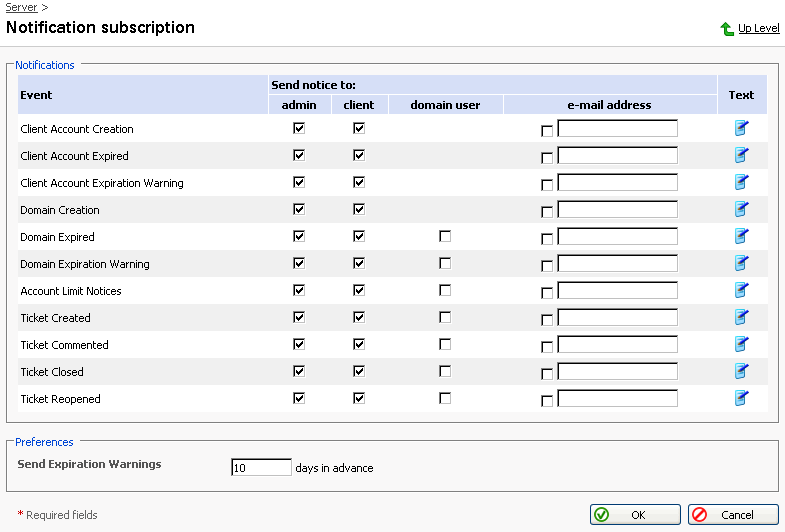Image resolution: width=785 pixels, height=532 pixels.
Task: Edit notification text for Client Account Creation
Action: click(741, 128)
